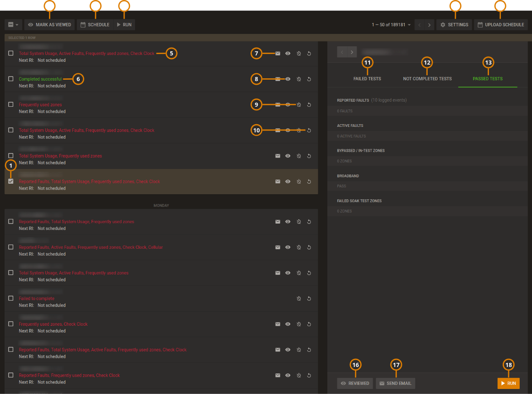Select the checkbox beside the Failed to complete entry
This screenshot has width=532, height=394.
coord(11,298)
